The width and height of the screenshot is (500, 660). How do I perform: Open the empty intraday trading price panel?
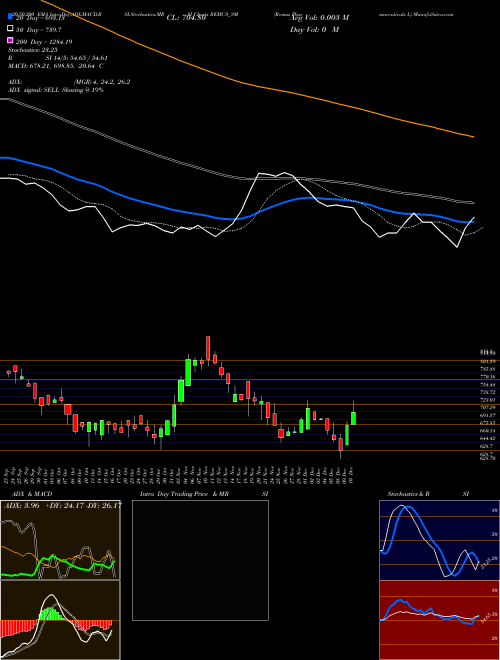200,560
